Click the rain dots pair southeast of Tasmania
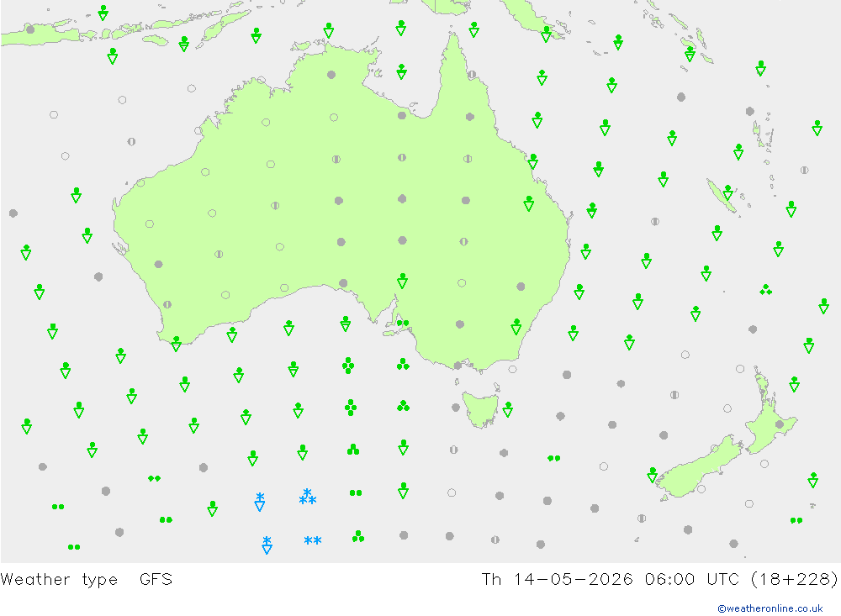841x616 pixels. tap(554, 458)
